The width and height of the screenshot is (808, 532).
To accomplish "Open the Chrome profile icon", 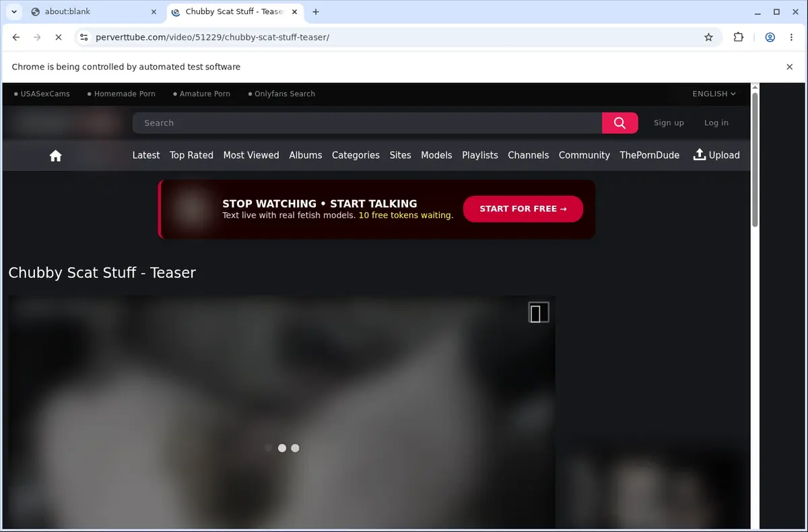I will point(770,37).
